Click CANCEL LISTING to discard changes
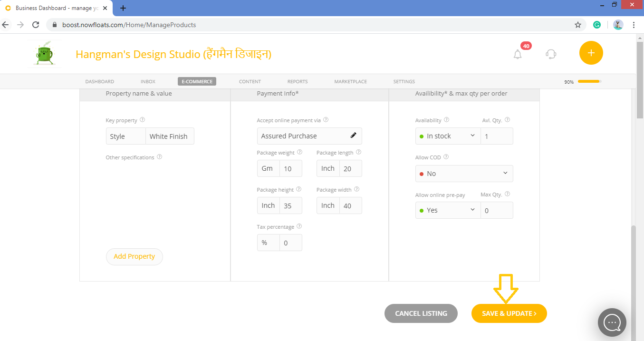 [421, 313]
